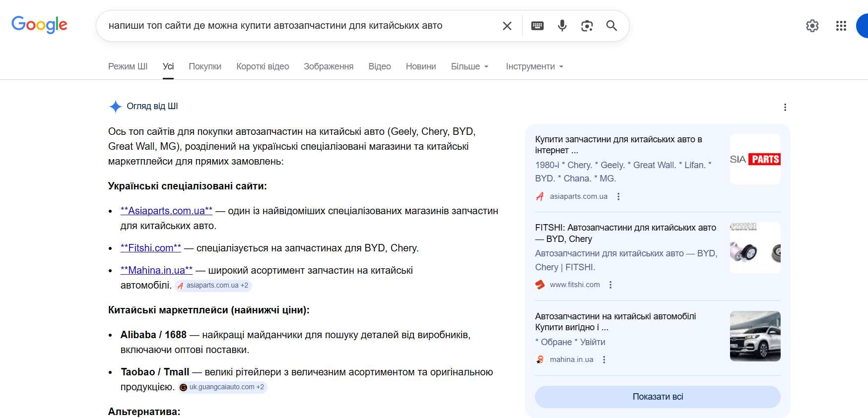Screen dimensions: 868x418
Task: Click the SIA PARTS source thumbnail
Action: pos(755,159)
